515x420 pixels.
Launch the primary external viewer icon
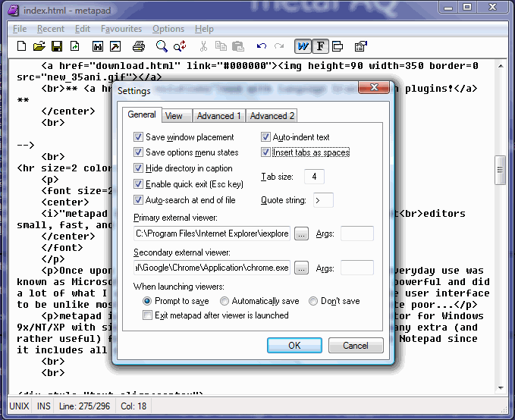(x=98, y=46)
